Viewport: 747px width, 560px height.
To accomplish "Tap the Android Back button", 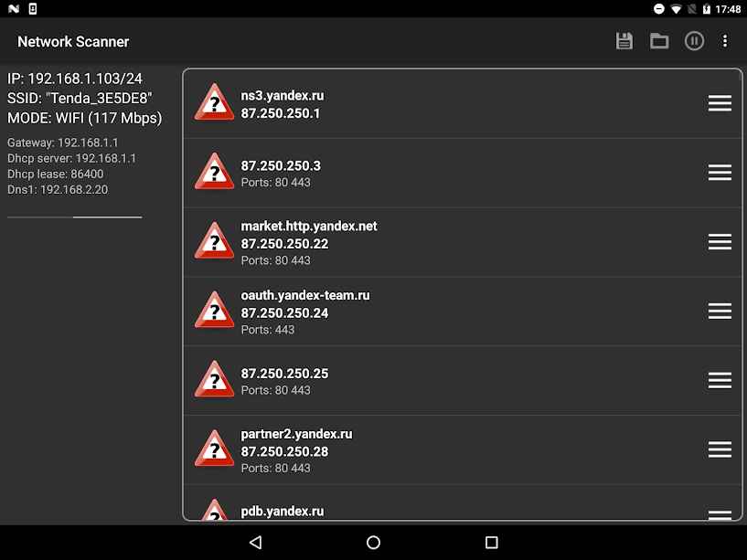I will (x=256, y=543).
